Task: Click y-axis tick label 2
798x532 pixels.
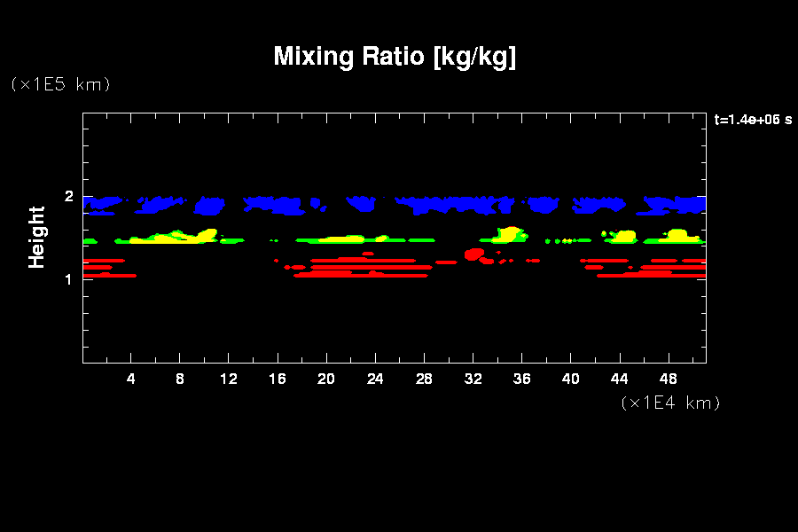Action: [67, 197]
